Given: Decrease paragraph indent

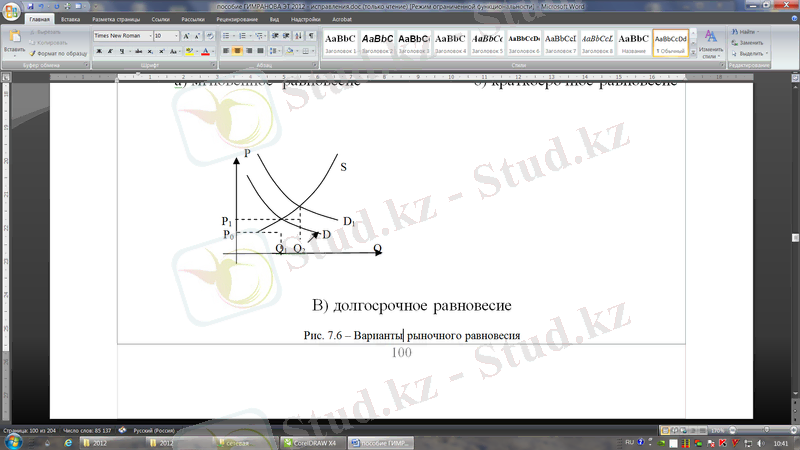Looking at the screenshot, I should pyautogui.click(x=275, y=36).
